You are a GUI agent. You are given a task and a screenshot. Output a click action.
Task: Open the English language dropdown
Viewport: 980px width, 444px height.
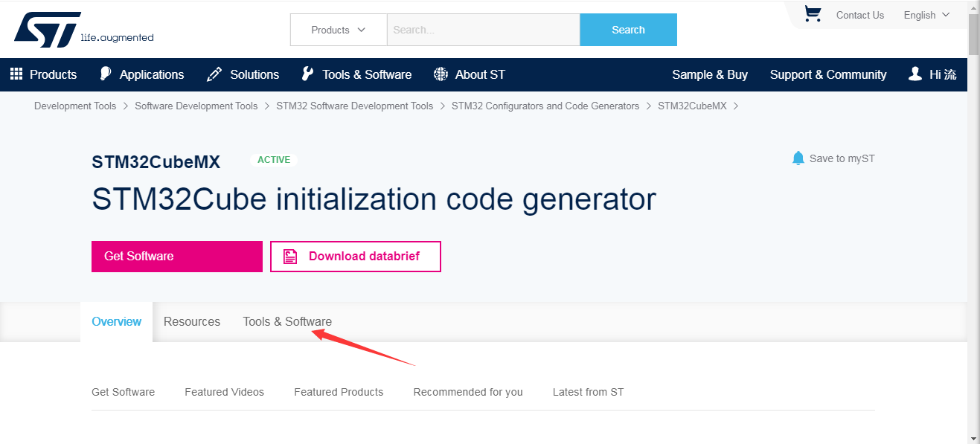tap(926, 15)
